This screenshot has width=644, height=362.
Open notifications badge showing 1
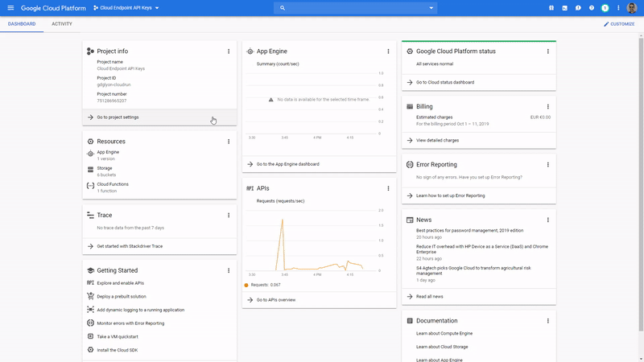(x=605, y=8)
